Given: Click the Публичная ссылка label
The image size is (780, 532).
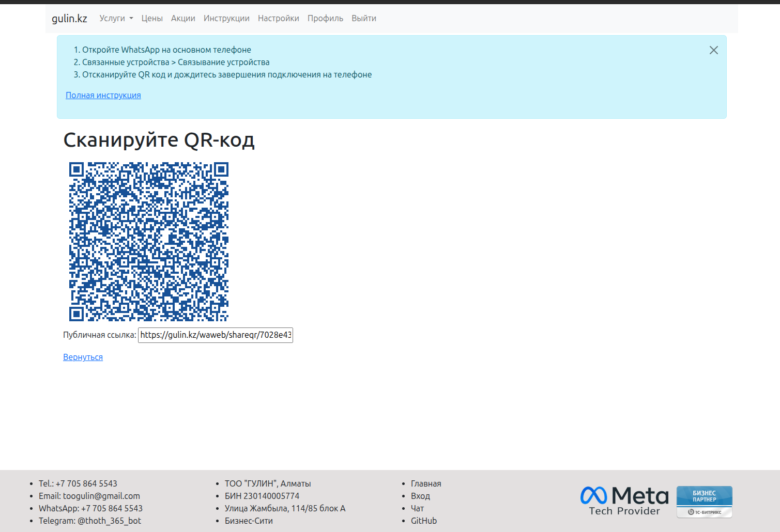Looking at the screenshot, I should pos(100,335).
